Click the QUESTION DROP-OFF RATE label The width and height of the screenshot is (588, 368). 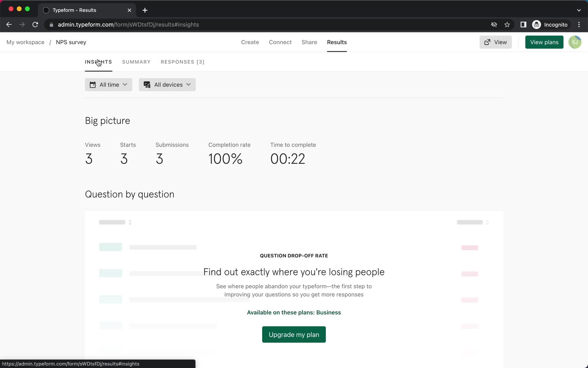[x=294, y=256]
